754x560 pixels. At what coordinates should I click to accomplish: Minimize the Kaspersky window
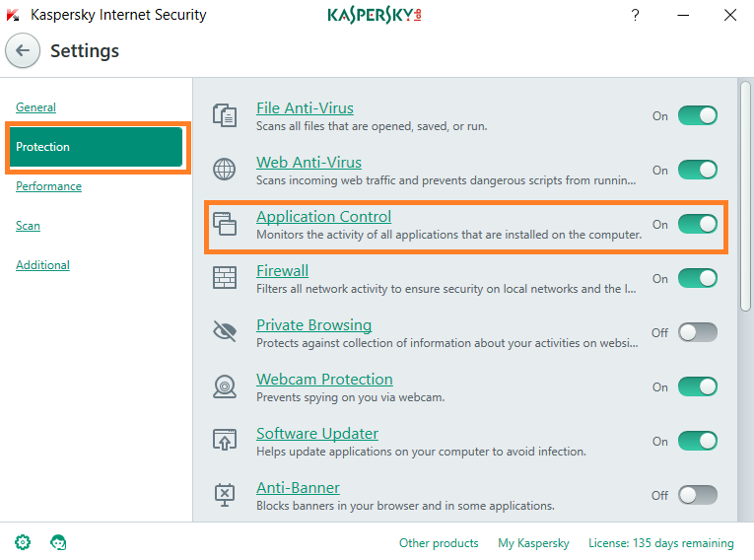pyautogui.click(x=683, y=16)
